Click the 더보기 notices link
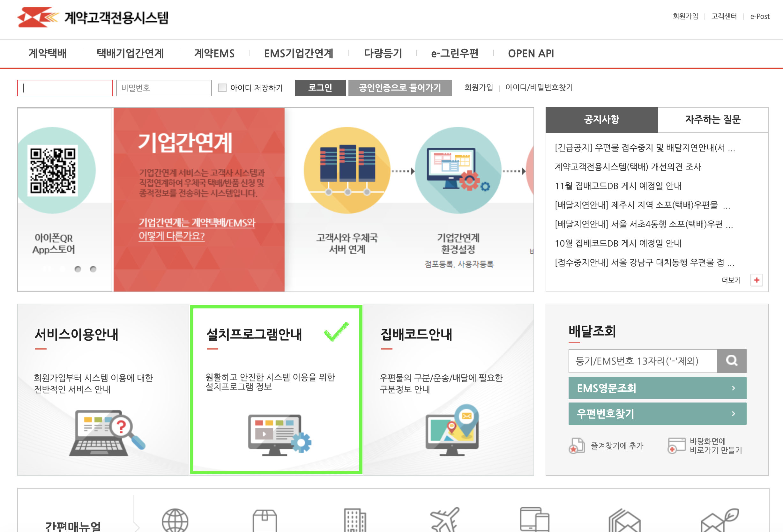 (x=731, y=280)
